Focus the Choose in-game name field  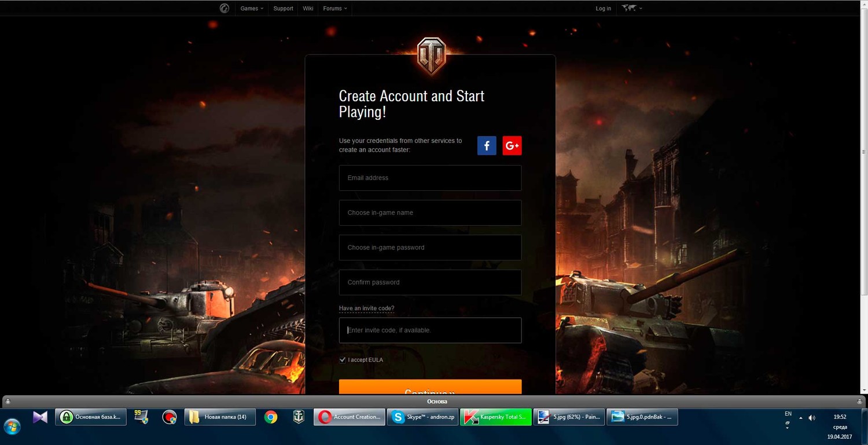click(x=430, y=212)
